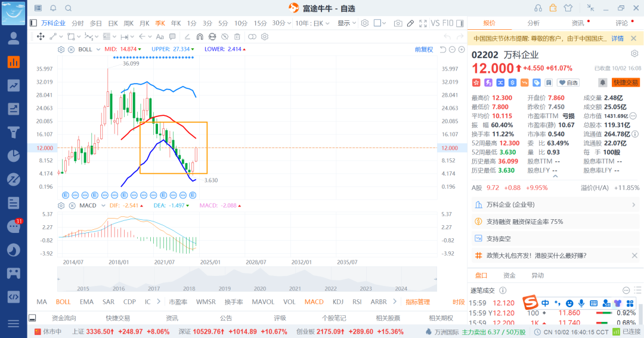Switch to the 分析 tab
Screen dimensions: 644x338
tap(534, 23)
